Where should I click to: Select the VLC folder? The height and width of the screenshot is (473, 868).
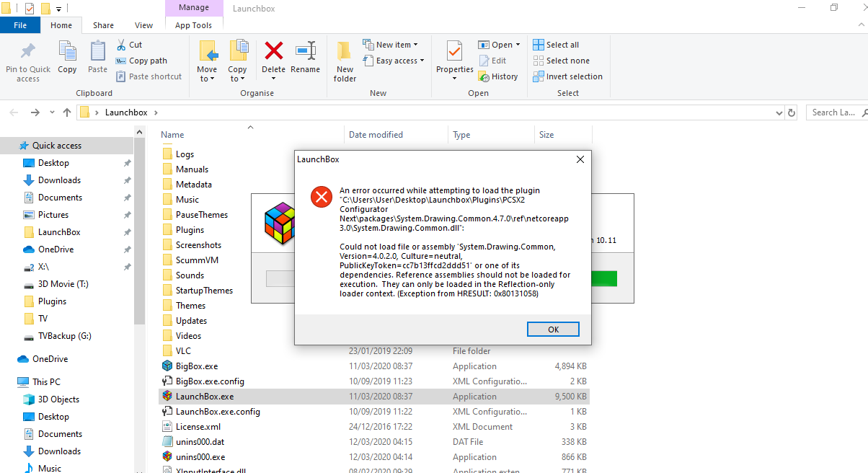pyautogui.click(x=183, y=351)
